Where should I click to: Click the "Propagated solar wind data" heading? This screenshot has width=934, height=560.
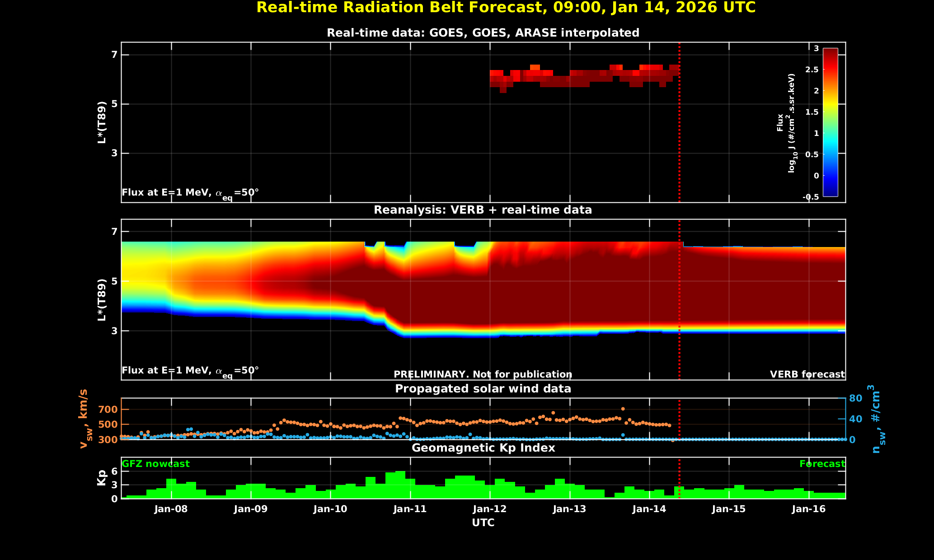483,389
